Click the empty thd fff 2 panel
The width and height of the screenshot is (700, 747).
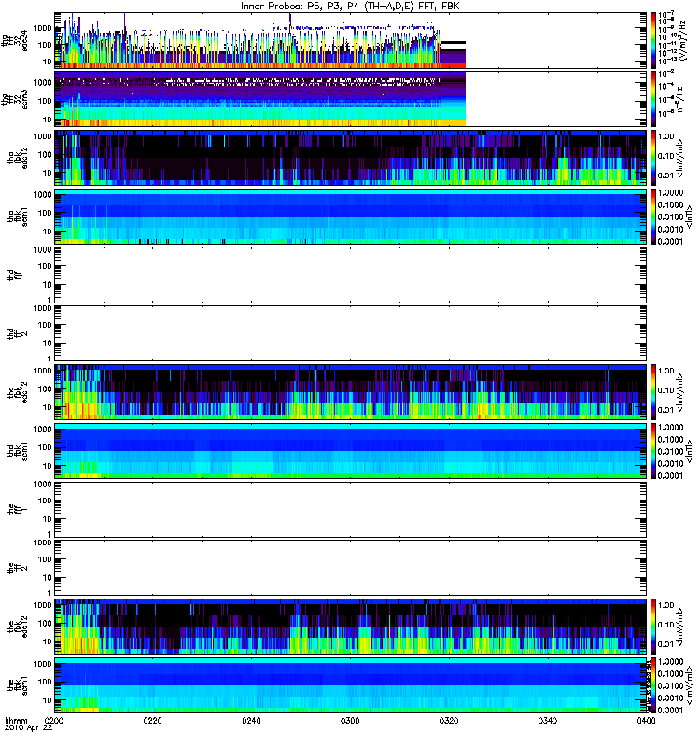[x=351, y=333]
